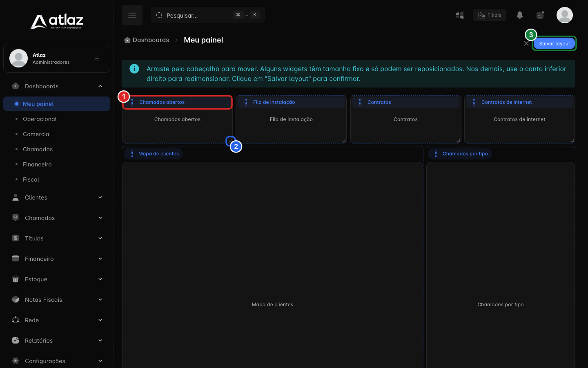This screenshot has width=588, height=368.
Task: Click the Financeiro card icon in sidebar
Action: click(16, 258)
